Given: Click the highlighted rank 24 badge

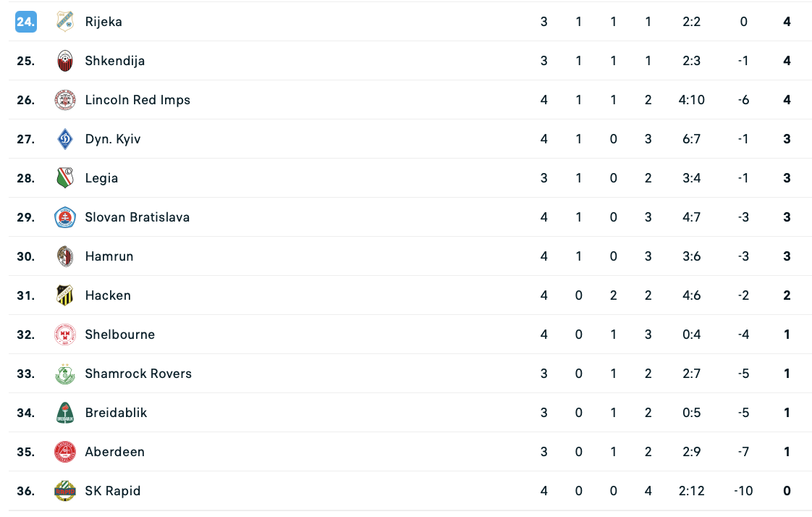Looking at the screenshot, I should click(x=26, y=22).
